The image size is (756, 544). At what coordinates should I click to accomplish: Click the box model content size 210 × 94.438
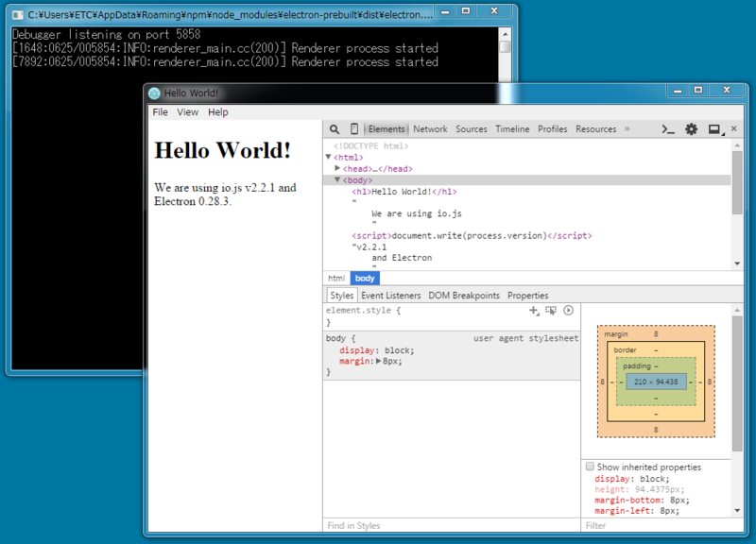[x=656, y=382]
